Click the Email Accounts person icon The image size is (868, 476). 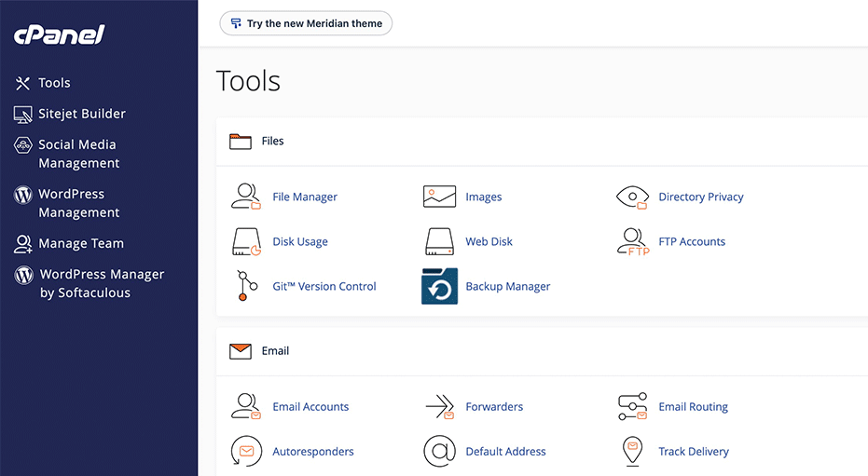tap(246, 407)
